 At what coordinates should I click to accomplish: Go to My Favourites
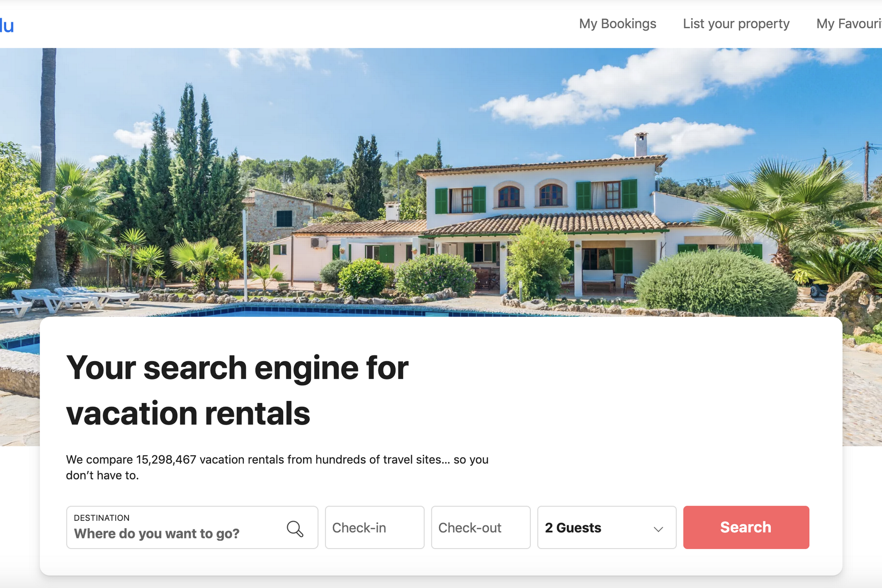pyautogui.click(x=849, y=24)
